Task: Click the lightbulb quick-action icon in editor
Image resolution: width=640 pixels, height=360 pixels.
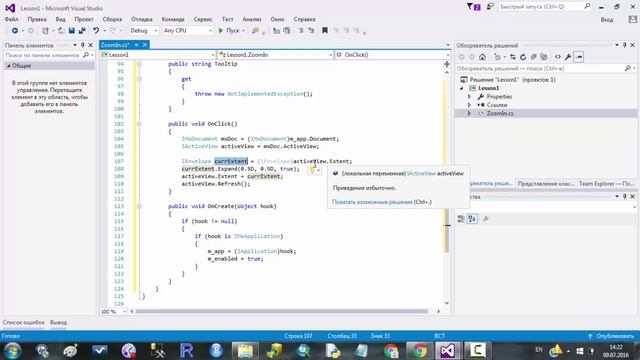Action: coord(313,170)
